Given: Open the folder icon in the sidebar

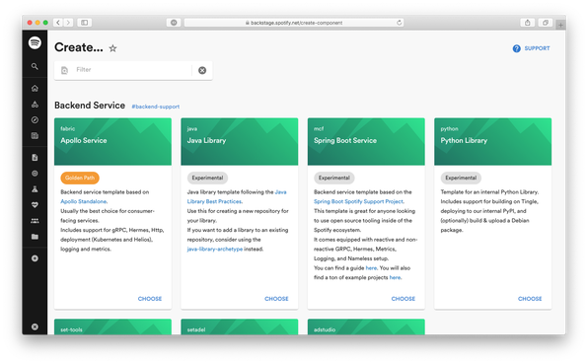Looking at the screenshot, I should click(35, 237).
